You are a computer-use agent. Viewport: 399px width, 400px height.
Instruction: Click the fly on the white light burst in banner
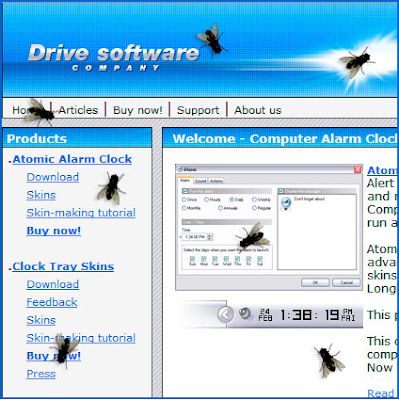coord(357,62)
